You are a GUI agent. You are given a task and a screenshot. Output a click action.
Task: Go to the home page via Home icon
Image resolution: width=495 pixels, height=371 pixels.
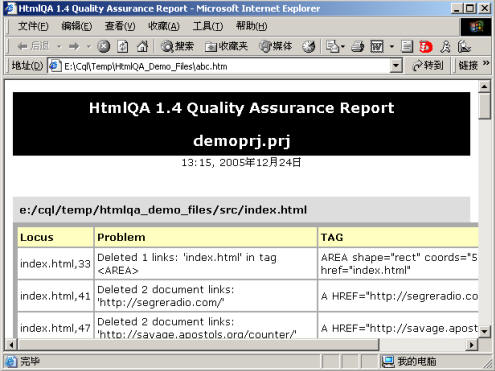point(142,46)
